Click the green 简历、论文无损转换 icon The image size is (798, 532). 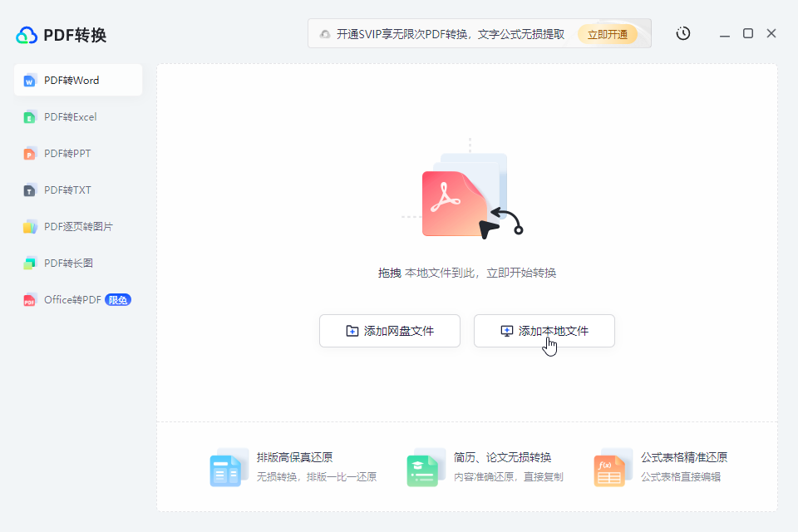pyautogui.click(x=425, y=468)
